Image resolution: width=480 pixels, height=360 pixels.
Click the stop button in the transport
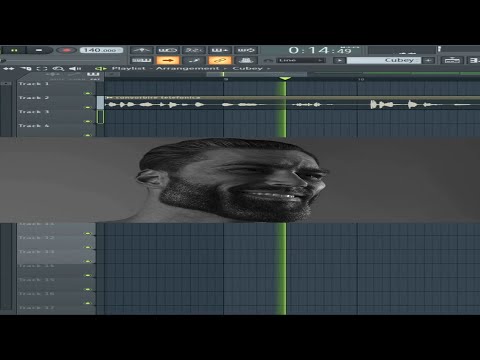[x=39, y=50]
